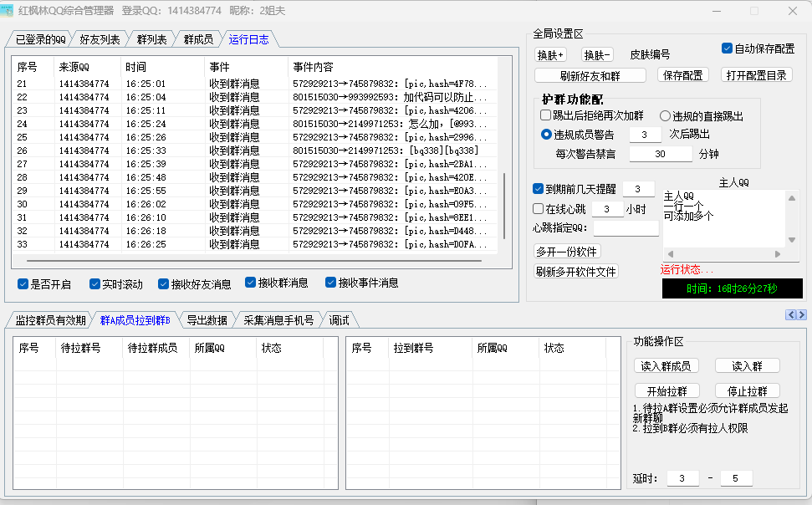Image resolution: width=812 pixels, height=505 pixels.
Task: Enable 踢出后拒绝再次加群 checkbox
Action: [546, 116]
